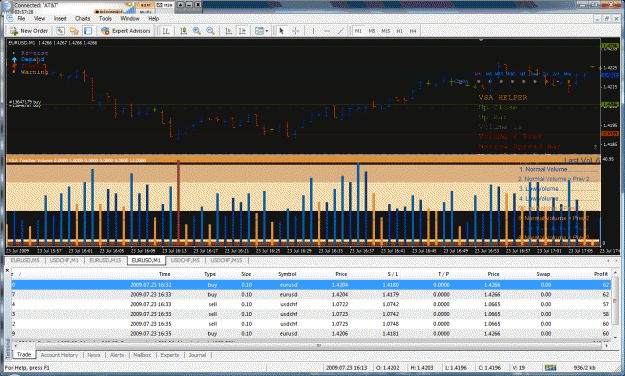Show the Market Watch window icon

[x=60, y=31]
